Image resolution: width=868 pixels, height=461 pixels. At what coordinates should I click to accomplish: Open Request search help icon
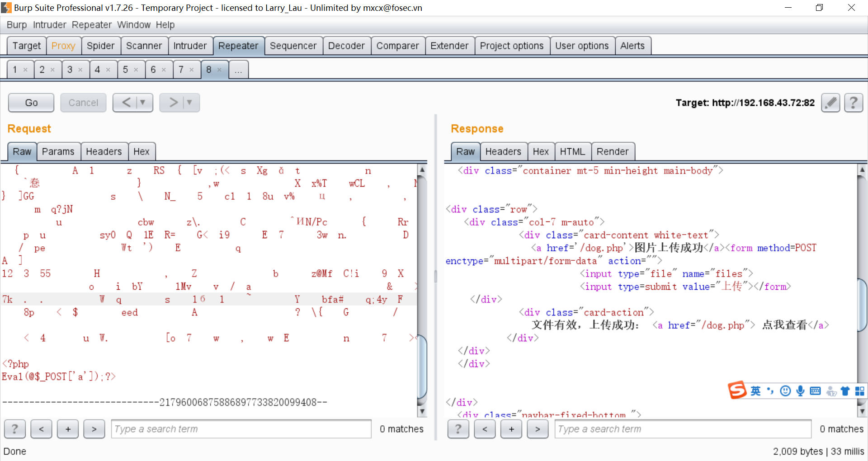tap(15, 429)
